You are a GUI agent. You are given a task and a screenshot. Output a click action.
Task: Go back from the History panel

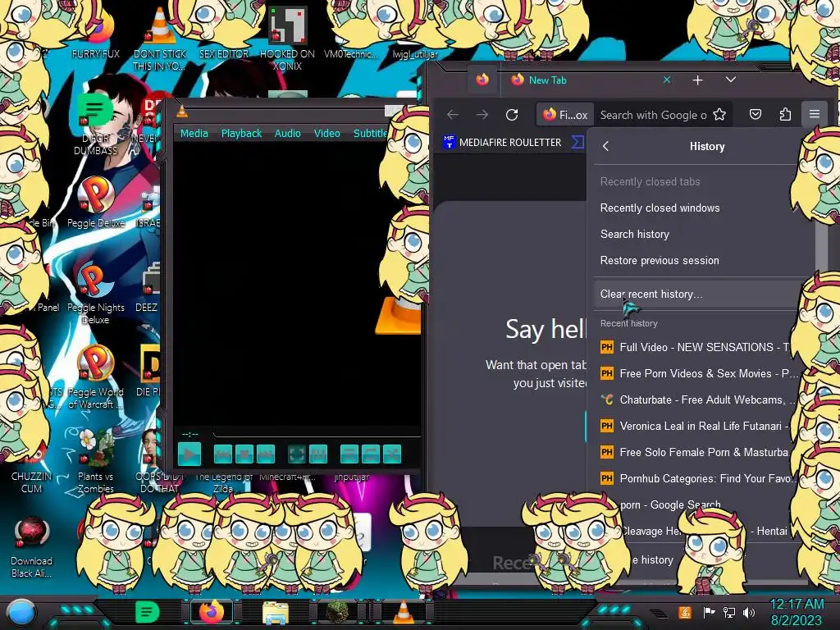[606, 146]
